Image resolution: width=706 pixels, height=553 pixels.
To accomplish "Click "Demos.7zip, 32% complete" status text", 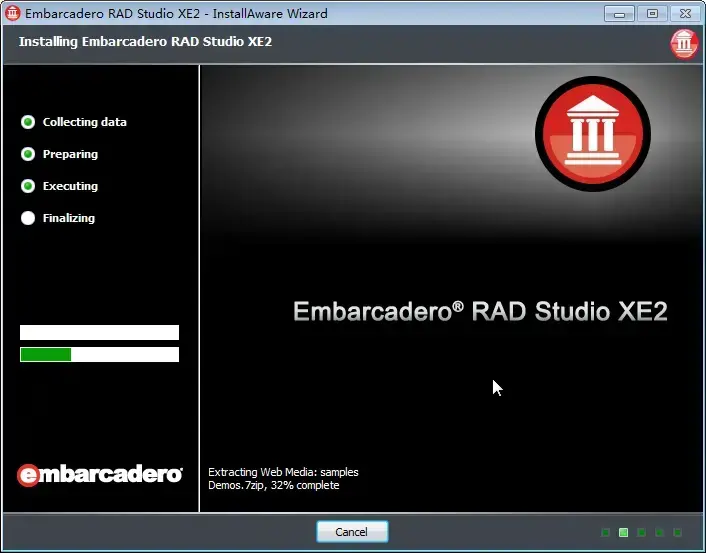I will (274, 485).
